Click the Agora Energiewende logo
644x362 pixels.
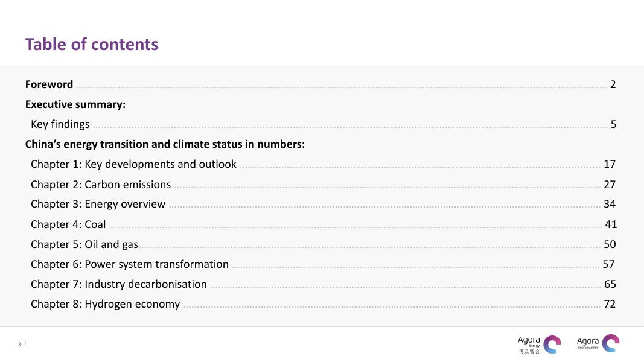pos(598,343)
